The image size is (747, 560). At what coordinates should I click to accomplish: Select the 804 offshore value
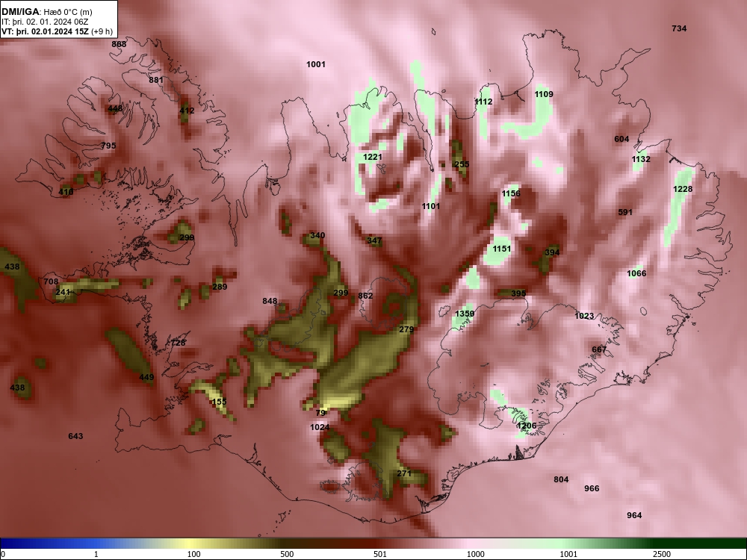[x=561, y=479]
